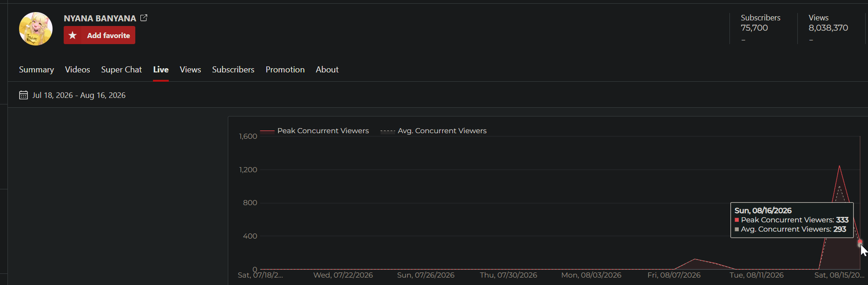Click the Sun, 07/26/2026 axis label
868x285 pixels.
426,275
